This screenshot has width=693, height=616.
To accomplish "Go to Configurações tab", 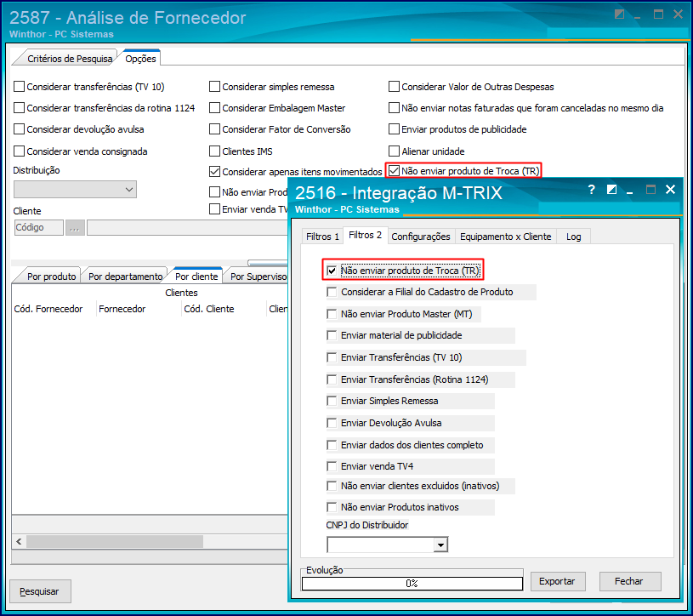I will pyautogui.click(x=421, y=237).
